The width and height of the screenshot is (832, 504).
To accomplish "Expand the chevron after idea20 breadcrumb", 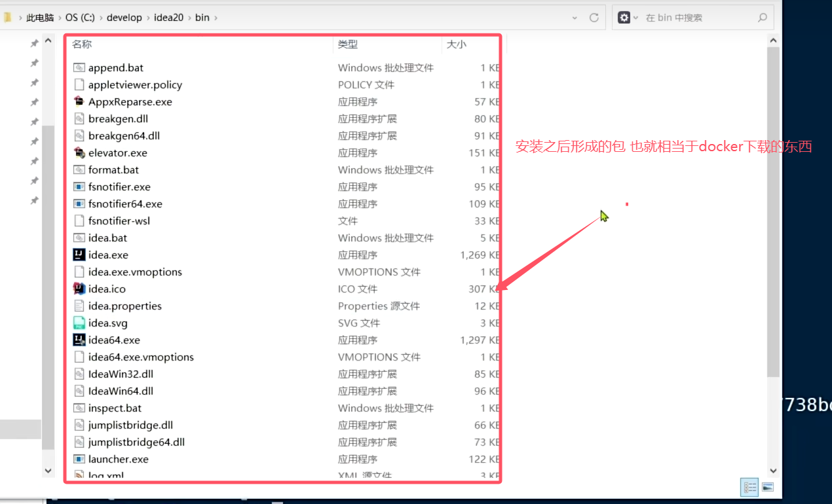I will pyautogui.click(x=190, y=18).
